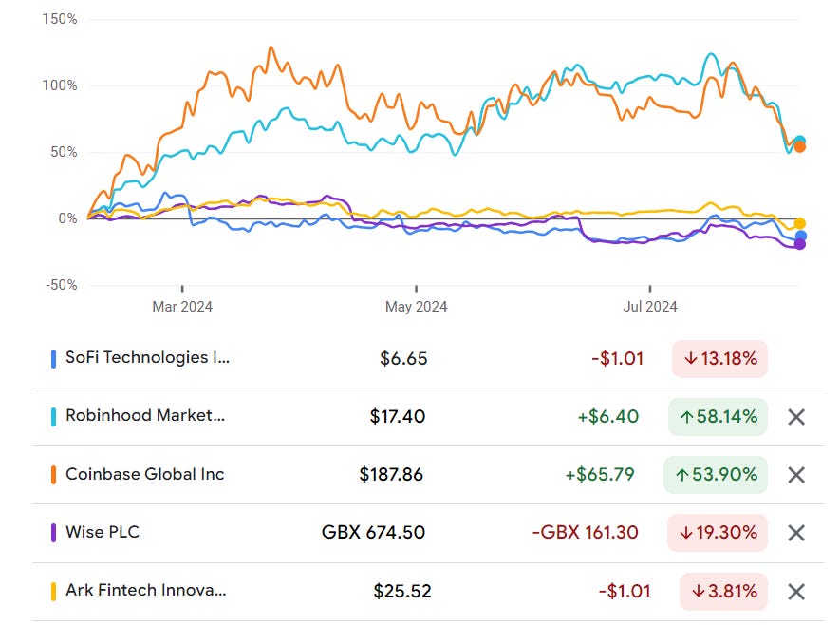
Task: Click Robinhood teal endpoint dot on chart
Action: (800, 141)
